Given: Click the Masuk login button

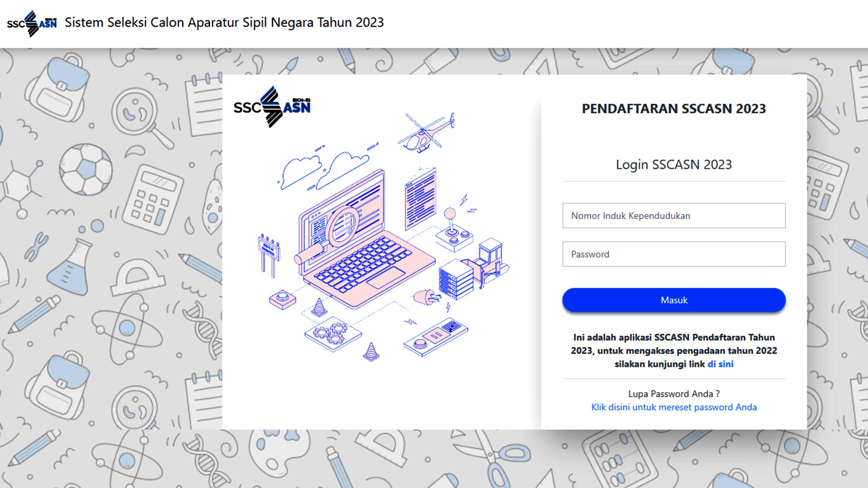Looking at the screenshot, I should point(674,300).
